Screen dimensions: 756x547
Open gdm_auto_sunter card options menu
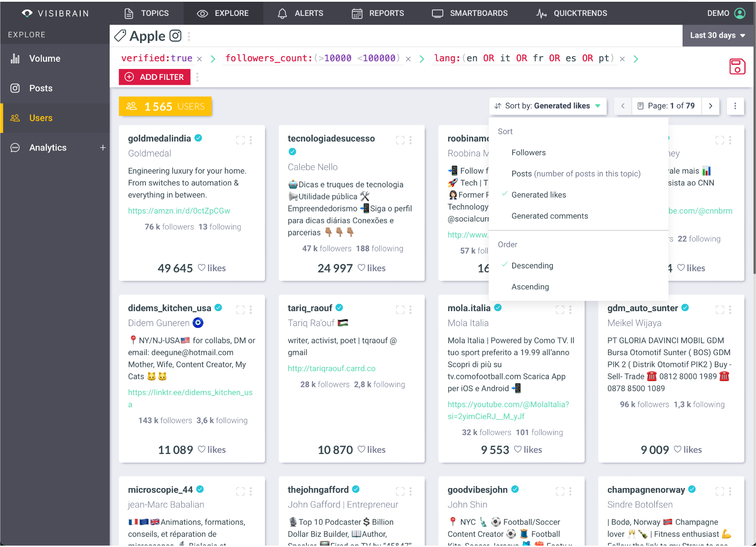(730, 310)
